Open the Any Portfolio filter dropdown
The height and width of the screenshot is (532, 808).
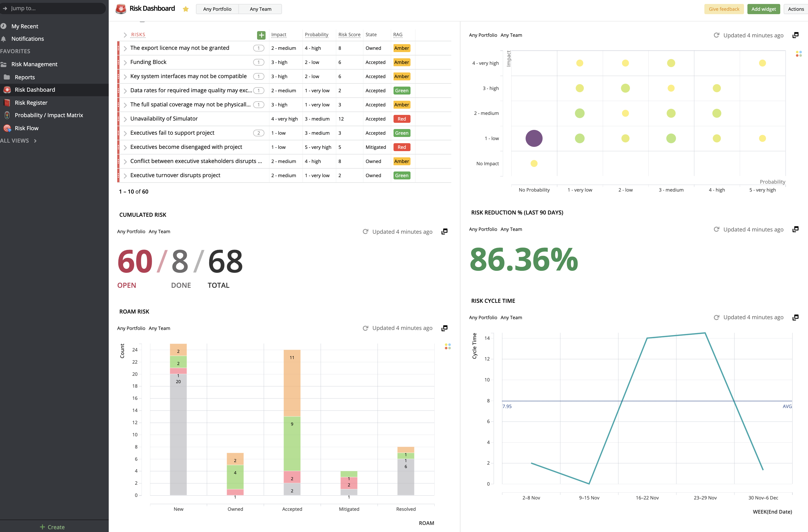point(217,9)
